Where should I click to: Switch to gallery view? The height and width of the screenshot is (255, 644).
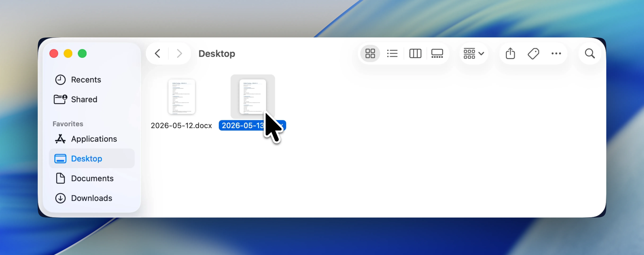[437, 53]
